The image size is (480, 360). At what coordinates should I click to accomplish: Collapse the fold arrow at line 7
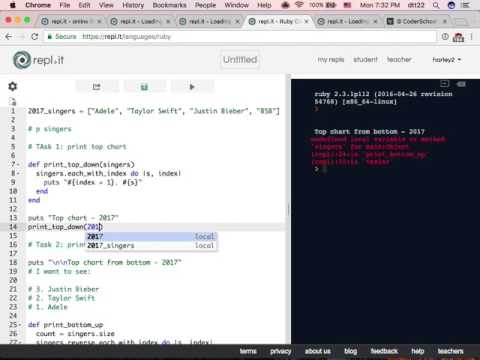click(18, 165)
